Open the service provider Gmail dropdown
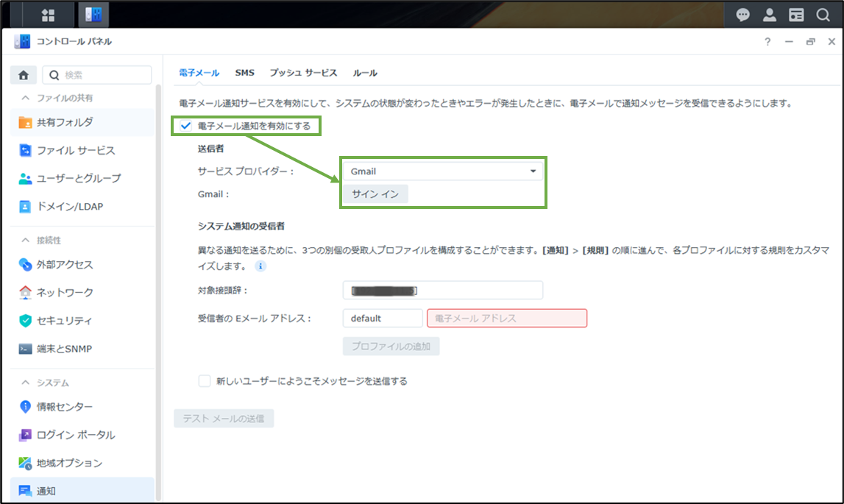This screenshot has width=844, height=504. (443, 171)
